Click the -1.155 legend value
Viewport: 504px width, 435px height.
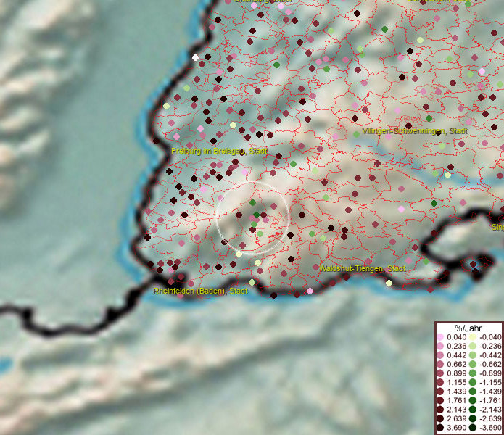pyautogui.click(x=490, y=382)
